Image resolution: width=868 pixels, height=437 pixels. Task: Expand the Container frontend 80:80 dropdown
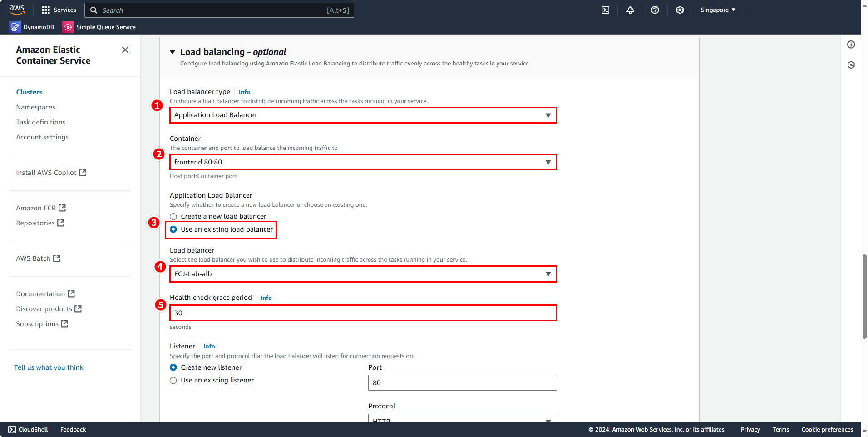coord(363,162)
